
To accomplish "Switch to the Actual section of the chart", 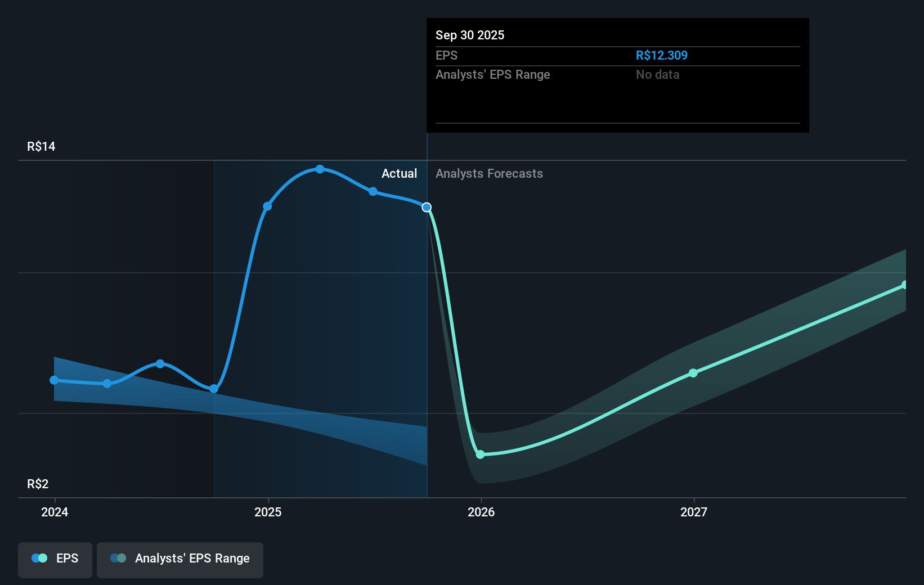I will [399, 174].
